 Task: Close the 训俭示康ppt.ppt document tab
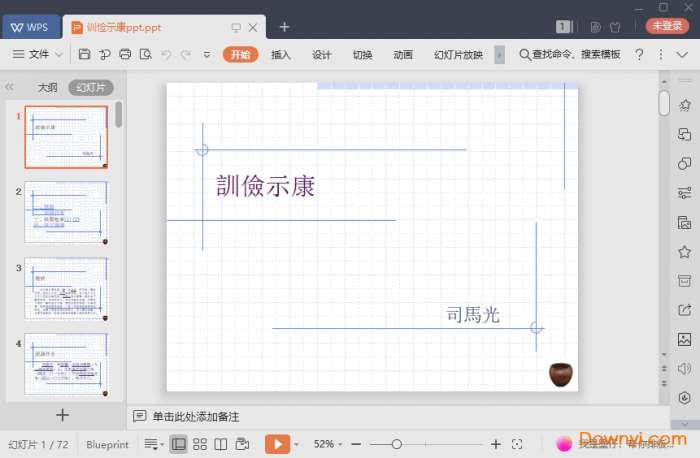tap(253, 27)
